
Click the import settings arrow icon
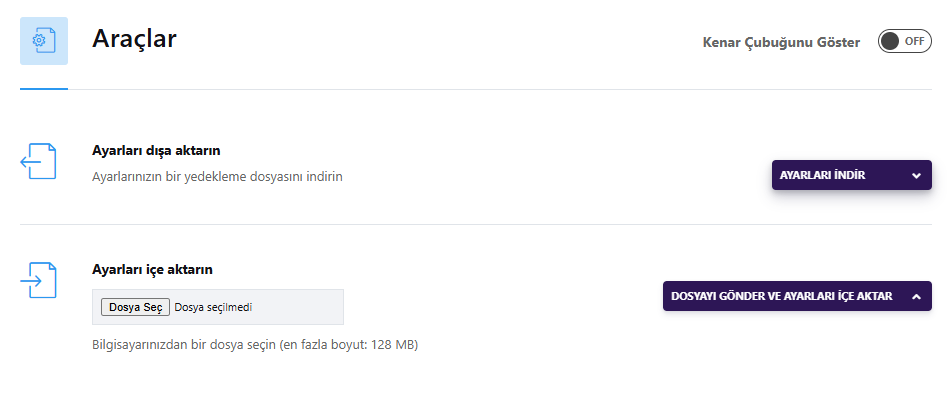click(x=38, y=281)
